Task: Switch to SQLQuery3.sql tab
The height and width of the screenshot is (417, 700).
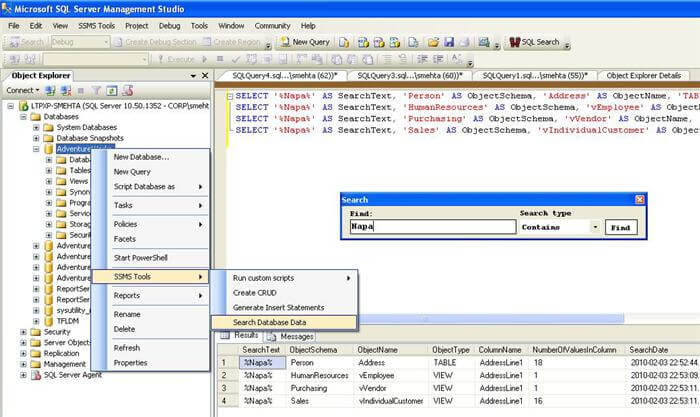Action: click(410, 76)
